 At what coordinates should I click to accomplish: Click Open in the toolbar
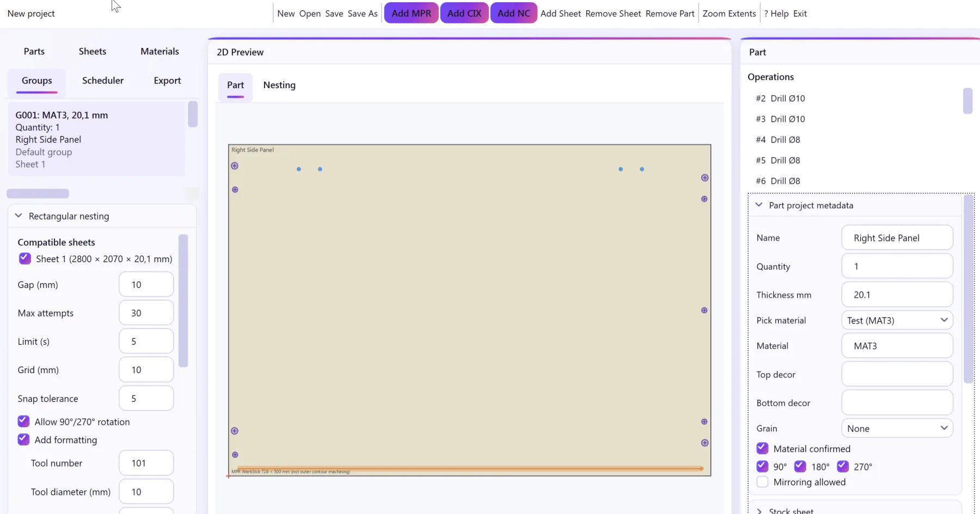point(310,14)
